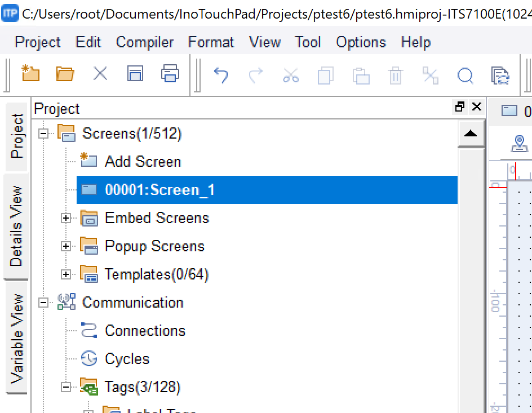Click the New Project toolbar icon
532x413 pixels.
[x=30, y=74]
